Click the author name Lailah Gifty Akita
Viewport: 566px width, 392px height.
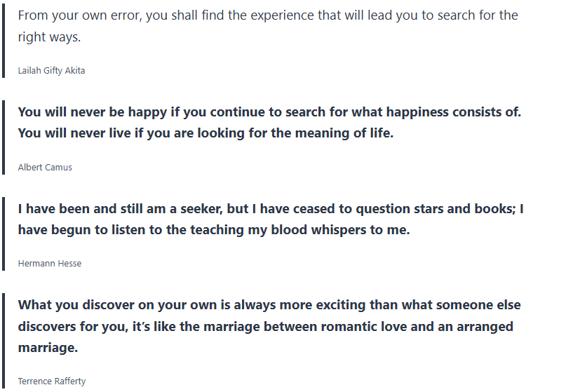[51, 71]
